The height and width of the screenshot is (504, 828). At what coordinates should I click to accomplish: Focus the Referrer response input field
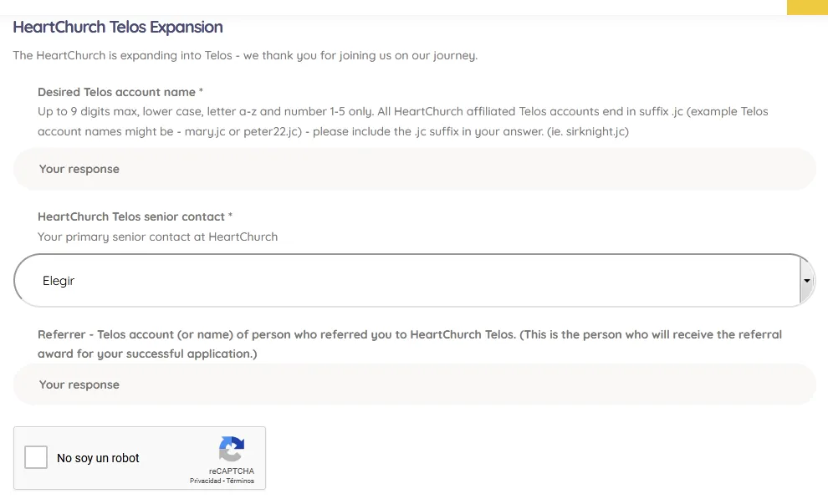point(415,384)
